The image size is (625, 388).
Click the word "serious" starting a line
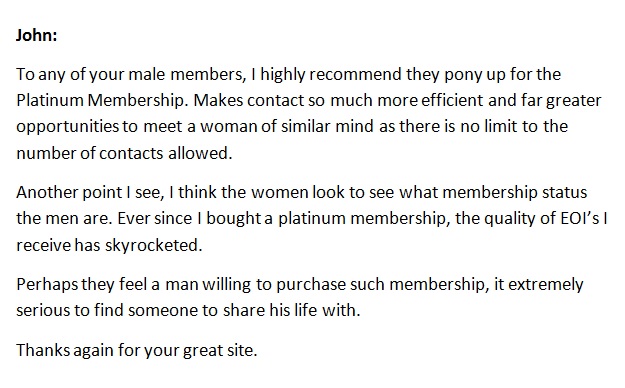42,311
